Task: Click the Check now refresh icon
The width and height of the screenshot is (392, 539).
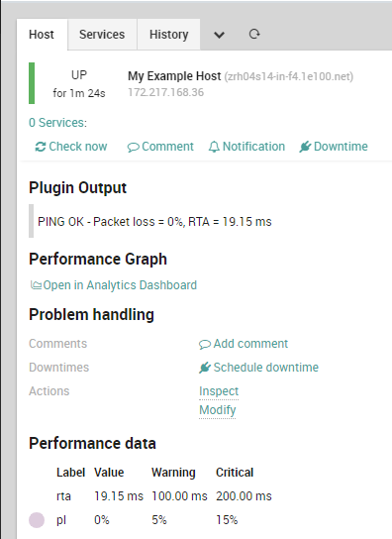Action: point(41,147)
